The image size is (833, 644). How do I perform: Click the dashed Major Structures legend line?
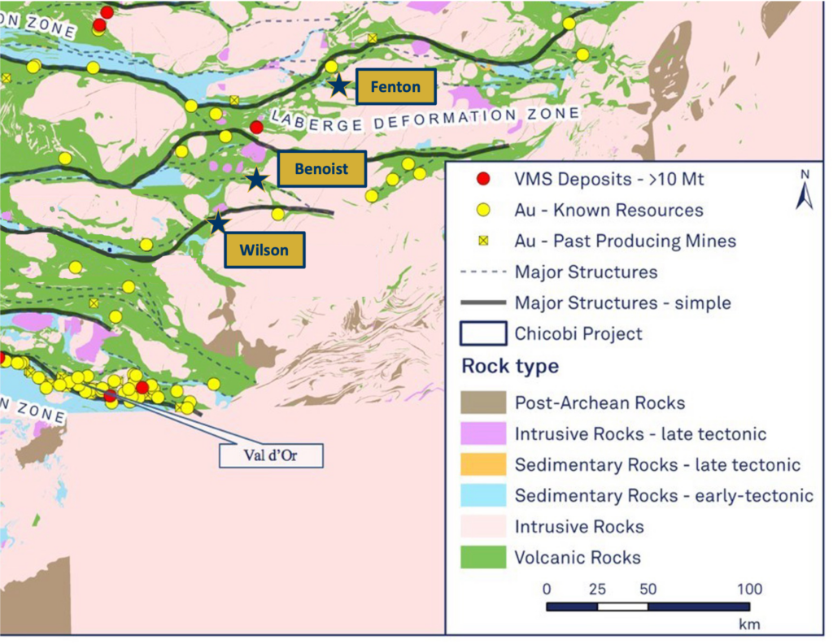483,272
